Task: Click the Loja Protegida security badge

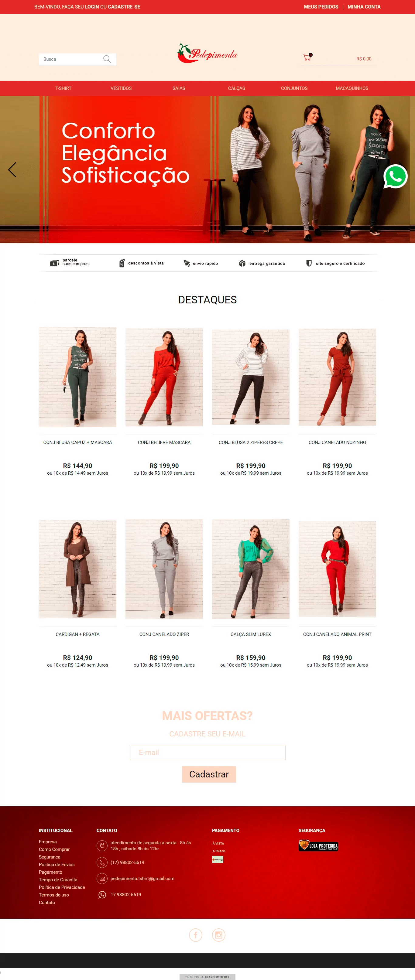Action: click(318, 845)
